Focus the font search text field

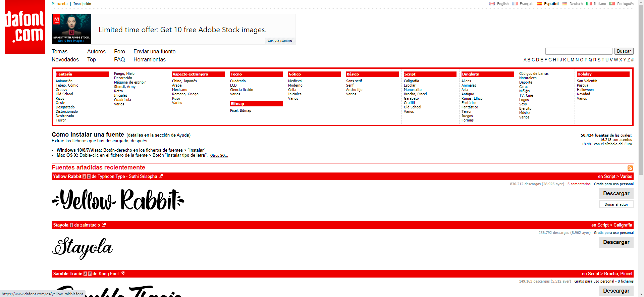point(579,51)
